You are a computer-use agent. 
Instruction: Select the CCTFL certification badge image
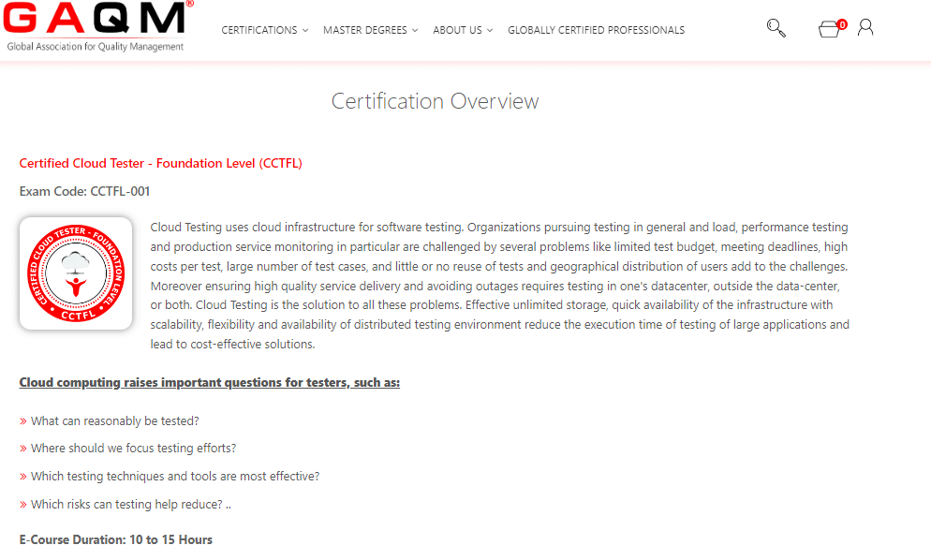coord(76,273)
